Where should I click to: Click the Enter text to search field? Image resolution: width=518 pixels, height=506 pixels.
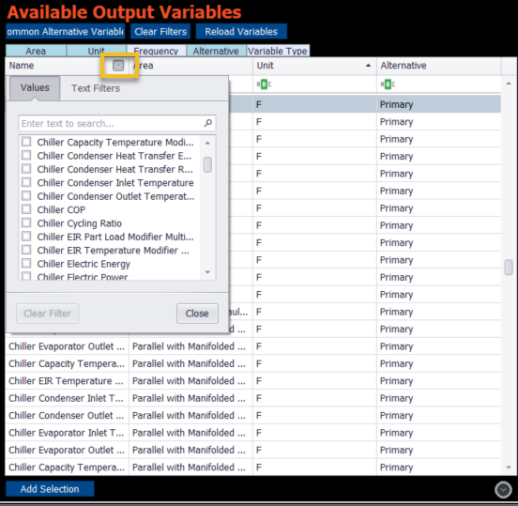coord(117,123)
